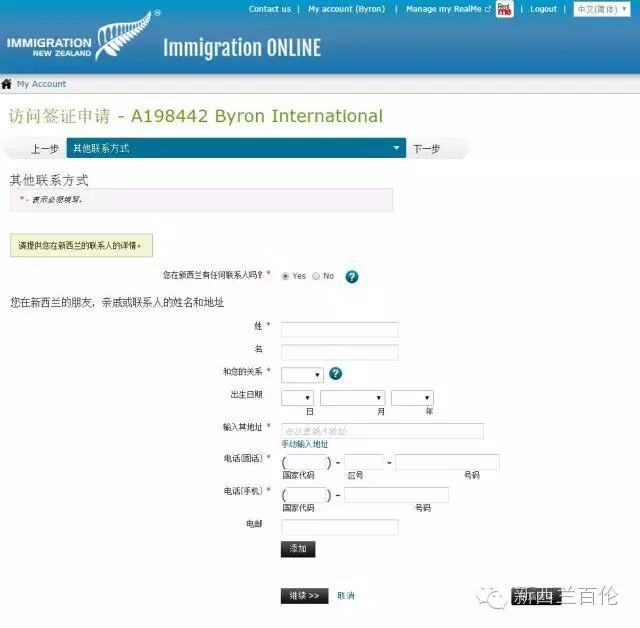Click Logout in the top bar

pos(543,9)
